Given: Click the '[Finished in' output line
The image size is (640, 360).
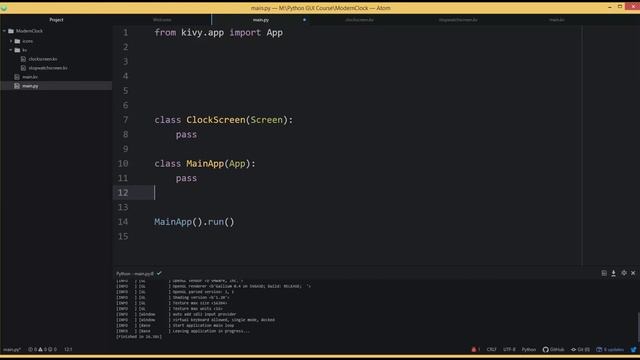Looking at the screenshot, I should coord(139,337).
